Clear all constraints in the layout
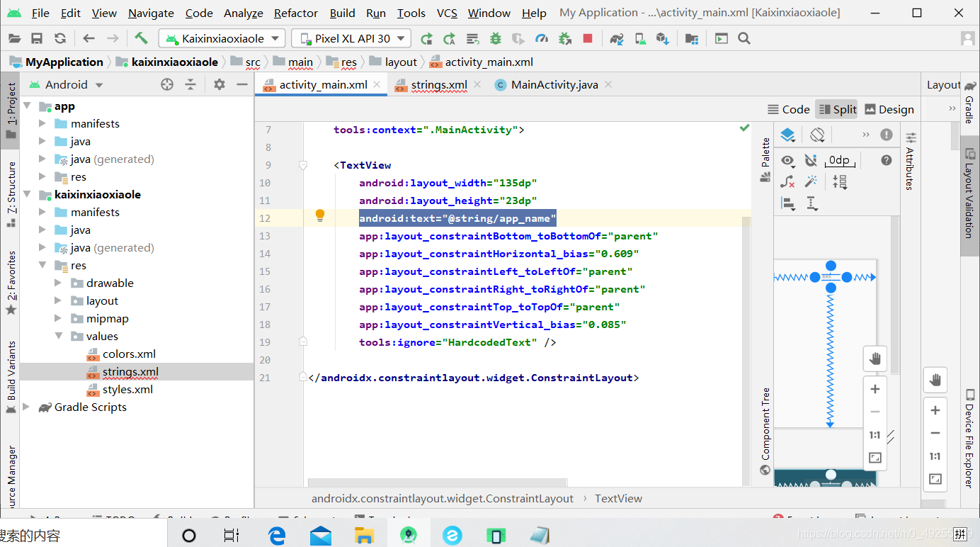980x547 pixels. (786, 181)
